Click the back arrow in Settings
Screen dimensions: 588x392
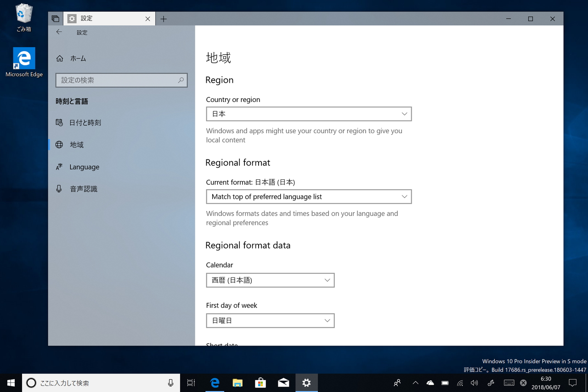[59, 32]
